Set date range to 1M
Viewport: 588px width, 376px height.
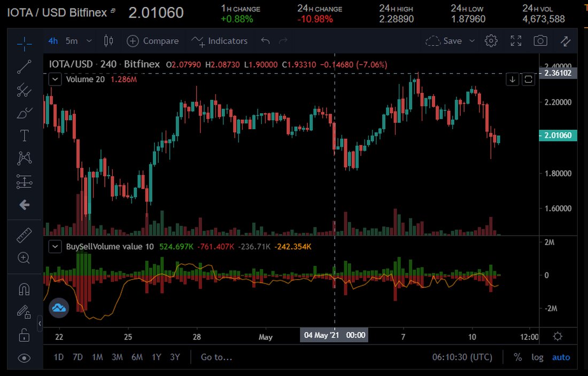click(97, 357)
